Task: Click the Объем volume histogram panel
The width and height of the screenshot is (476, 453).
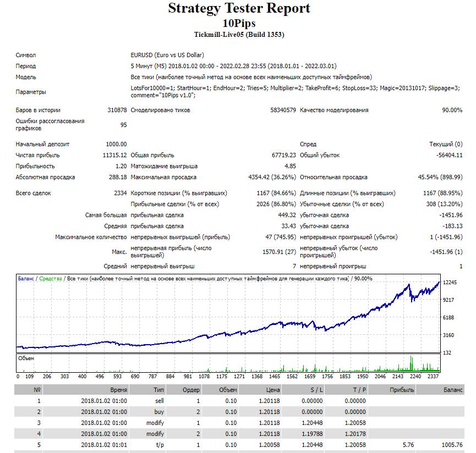Action: coord(228,363)
